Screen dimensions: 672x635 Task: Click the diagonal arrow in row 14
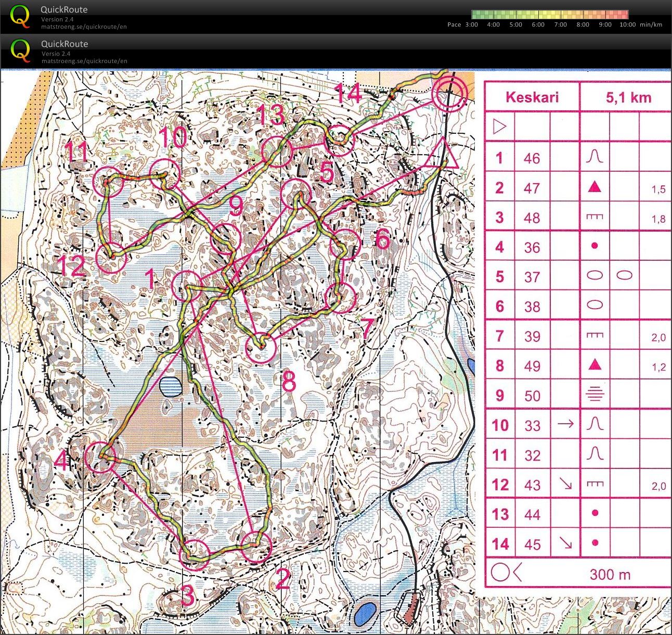[x=565, y=544]
